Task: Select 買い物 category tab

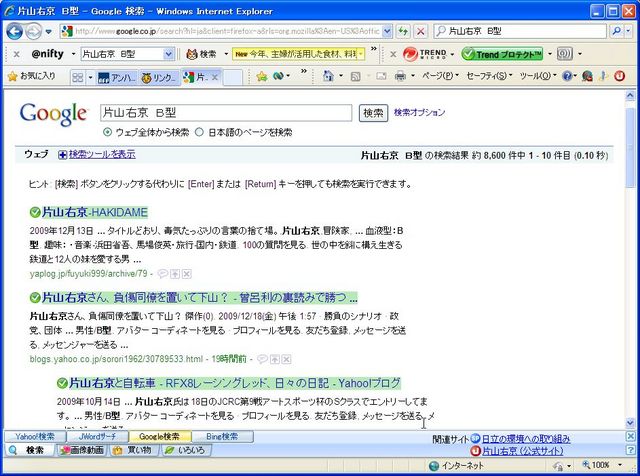Action: point(132,450)
